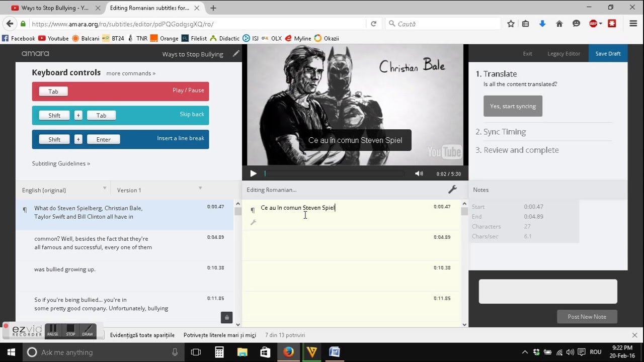Click the amara logo
The height and width of the screenshot is (362, 644).
pos(35,53)
